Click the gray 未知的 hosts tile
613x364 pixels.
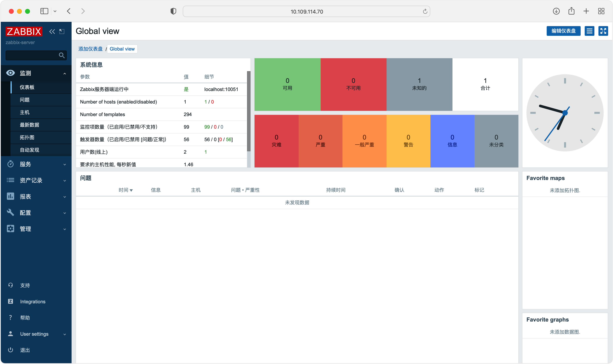pos(419,84)
